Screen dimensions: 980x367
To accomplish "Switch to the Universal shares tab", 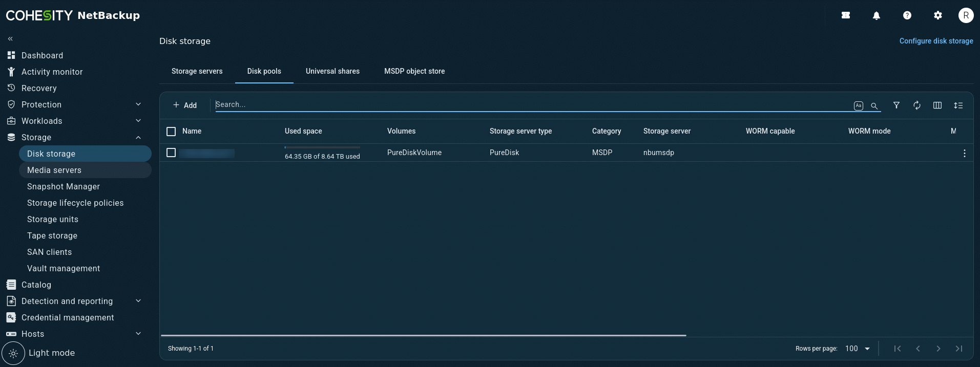I will [333, 71].
